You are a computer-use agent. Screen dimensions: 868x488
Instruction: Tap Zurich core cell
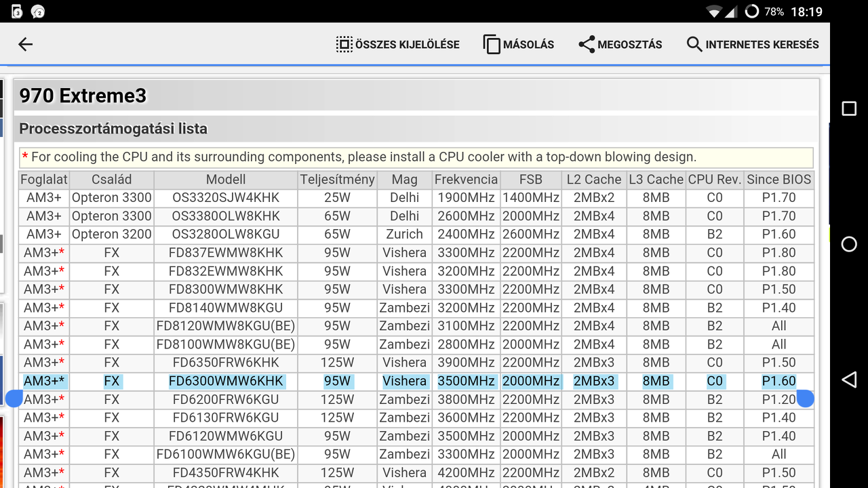[405, 235]
